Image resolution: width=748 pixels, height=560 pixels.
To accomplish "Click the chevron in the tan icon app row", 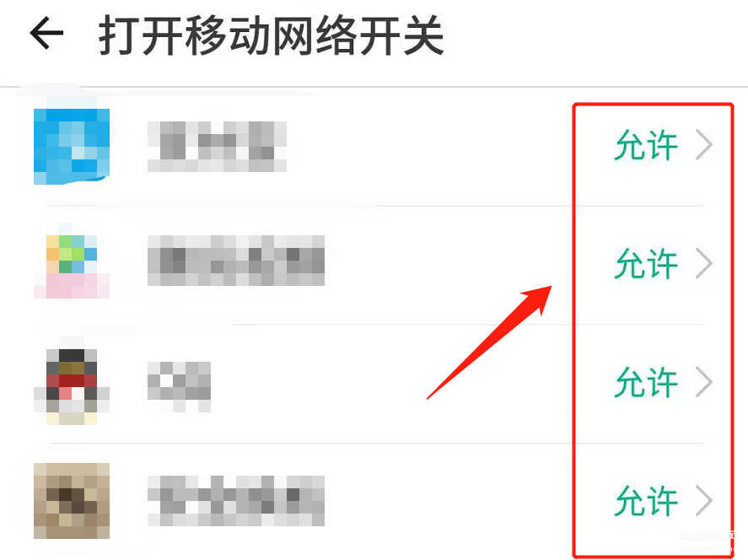I will 704,501.
